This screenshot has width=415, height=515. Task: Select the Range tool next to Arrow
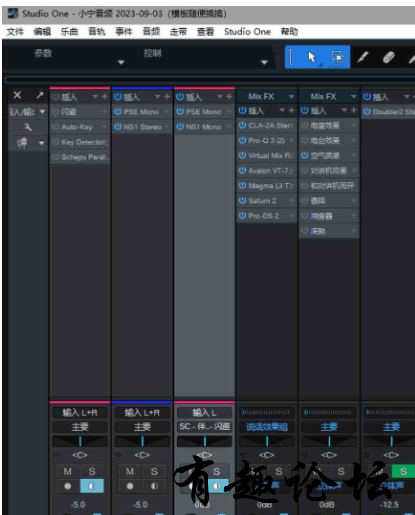point(337,57)
